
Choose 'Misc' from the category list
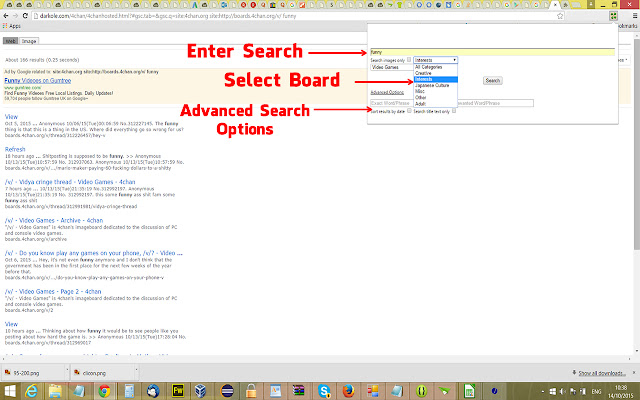436,91
